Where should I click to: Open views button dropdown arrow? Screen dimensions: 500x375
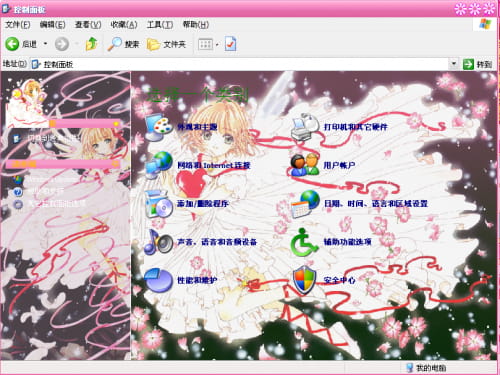point(217,44)
